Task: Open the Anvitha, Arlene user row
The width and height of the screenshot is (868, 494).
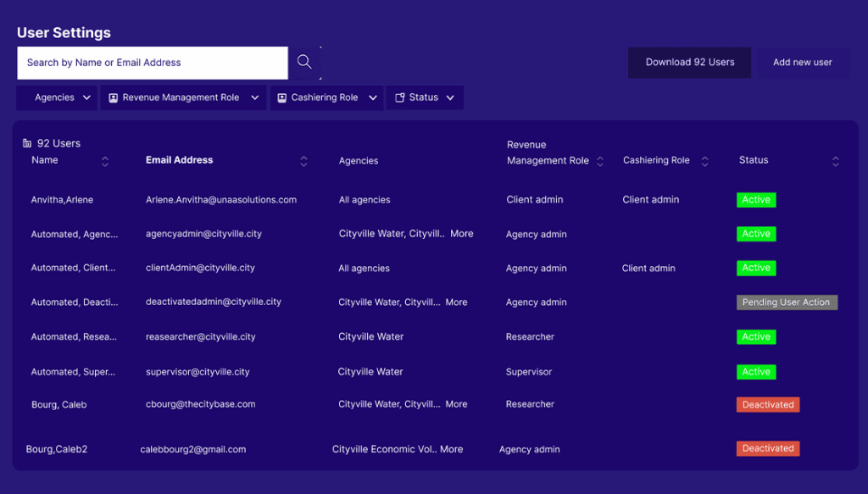Action: tap(63, 200)
